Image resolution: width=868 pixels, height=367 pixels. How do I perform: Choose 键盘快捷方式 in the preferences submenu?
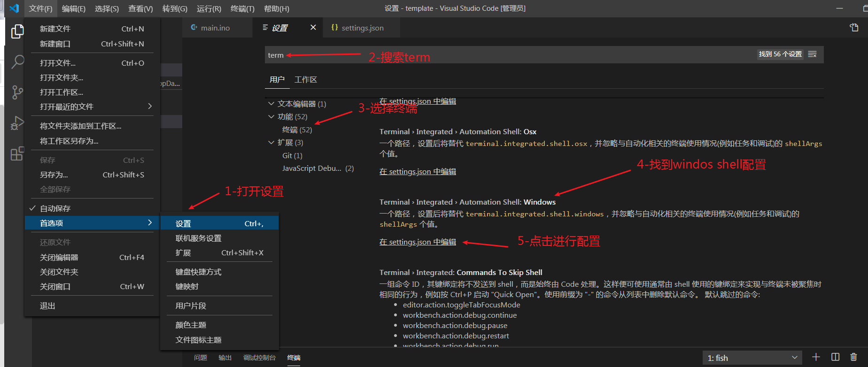click(219, 272)
